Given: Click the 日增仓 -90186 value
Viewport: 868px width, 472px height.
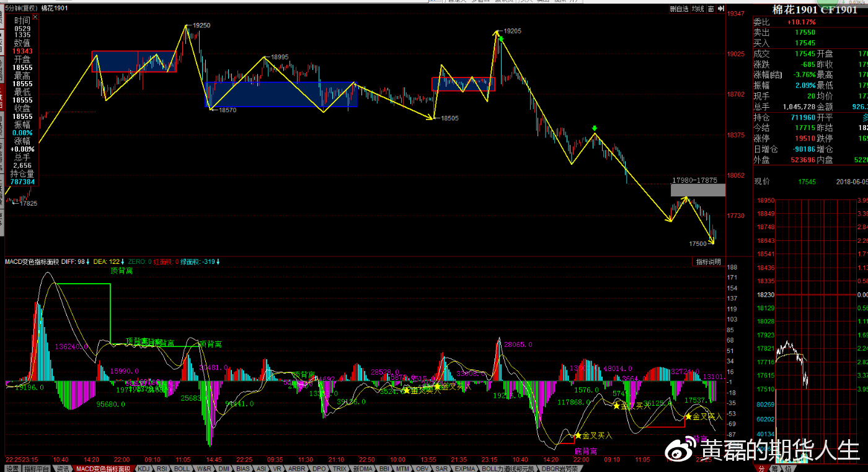Looking at the screenshot, I should pos(803,149).
